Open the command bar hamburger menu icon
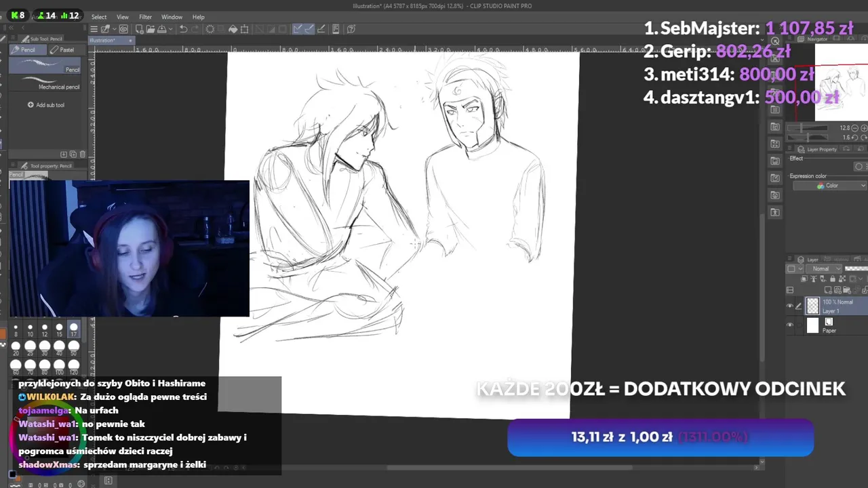 pos(94,28)
